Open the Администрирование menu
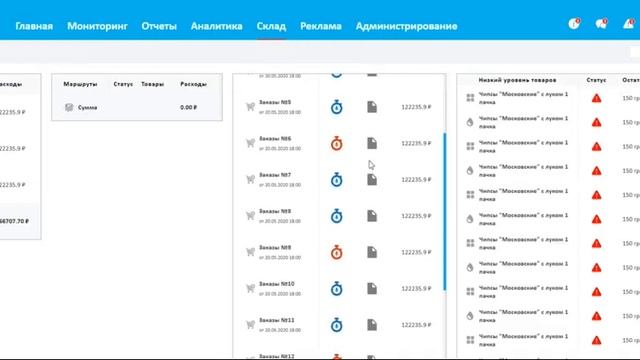 pos(406,26)
